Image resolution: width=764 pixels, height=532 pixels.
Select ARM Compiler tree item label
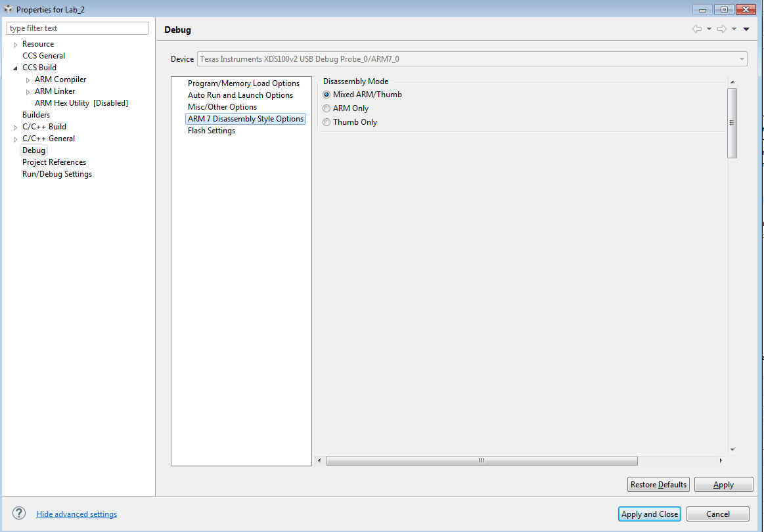(x=60, y=79)
